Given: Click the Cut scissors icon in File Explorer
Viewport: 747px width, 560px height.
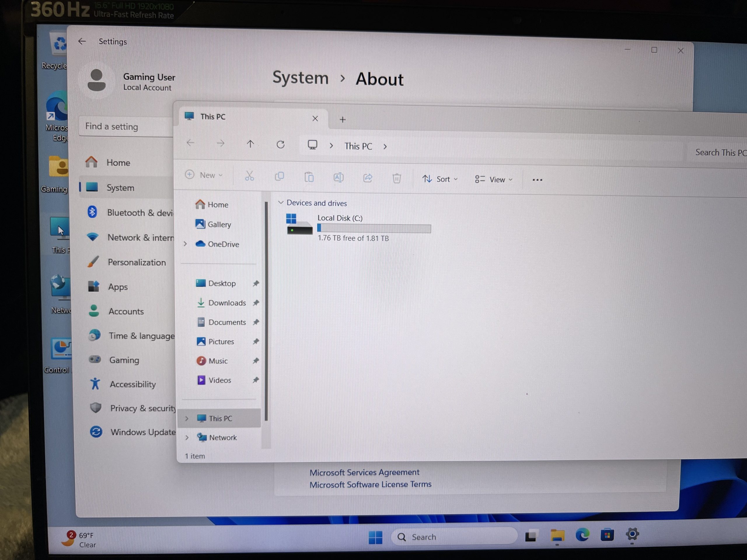Looking at the screenshot, I should [249, 176].
